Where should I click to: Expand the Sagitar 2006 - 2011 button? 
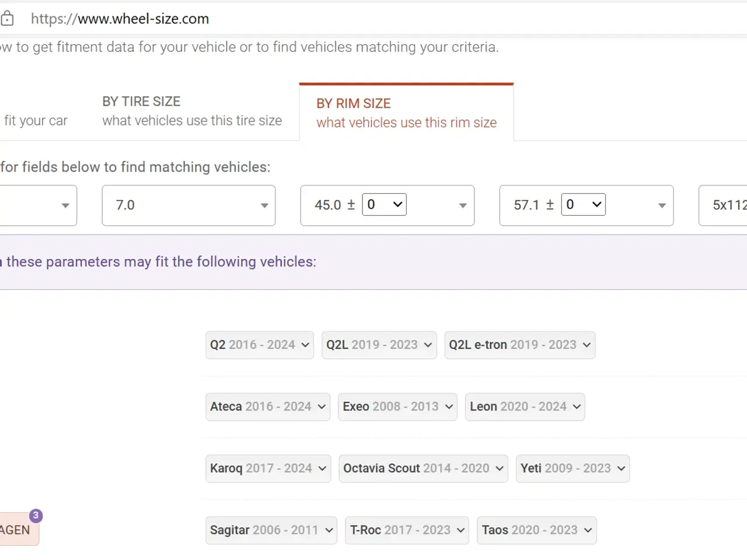pos(271,530)
